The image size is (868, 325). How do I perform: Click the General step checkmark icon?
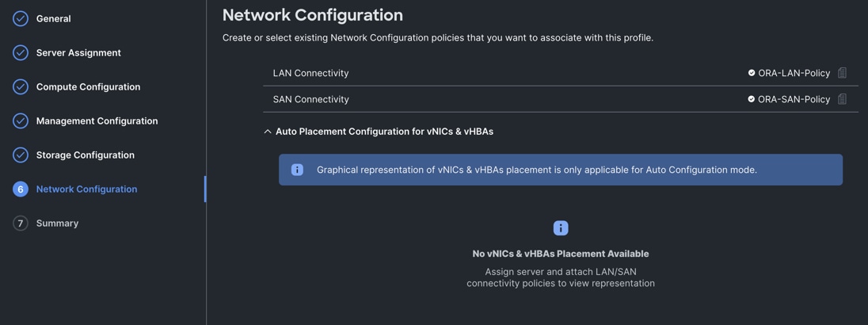coord(21,18)
